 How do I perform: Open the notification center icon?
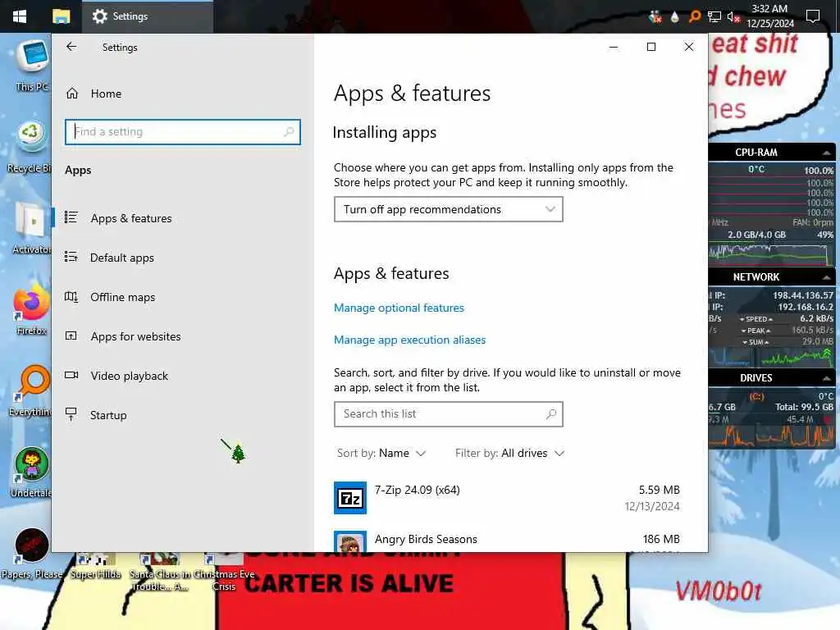tap(813, 16)
